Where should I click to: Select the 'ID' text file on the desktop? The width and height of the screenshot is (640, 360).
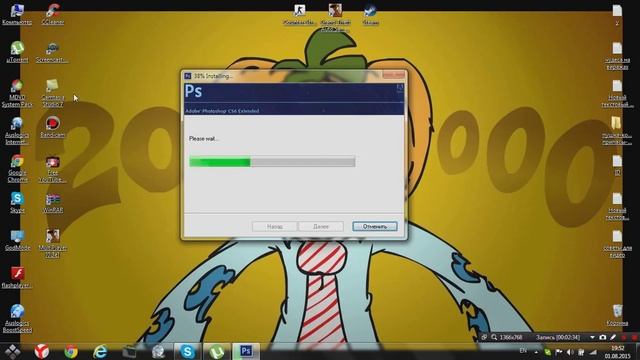point(617,165)
